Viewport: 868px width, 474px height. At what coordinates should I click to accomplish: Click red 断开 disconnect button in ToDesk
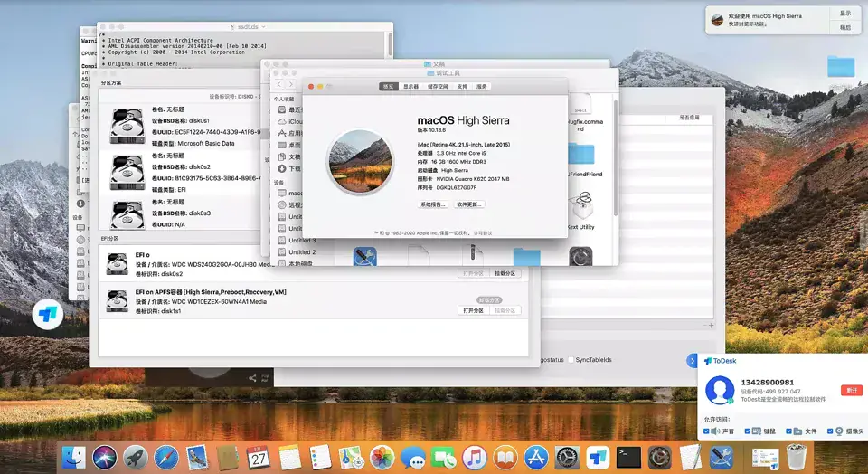852,390
